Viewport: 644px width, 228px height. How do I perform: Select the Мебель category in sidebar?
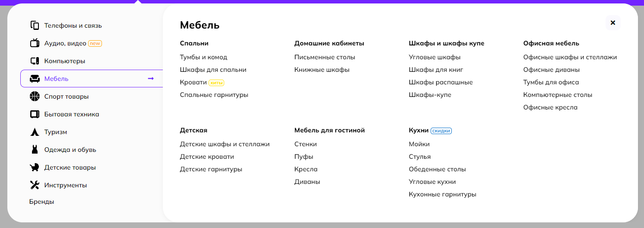pos(56,79)
